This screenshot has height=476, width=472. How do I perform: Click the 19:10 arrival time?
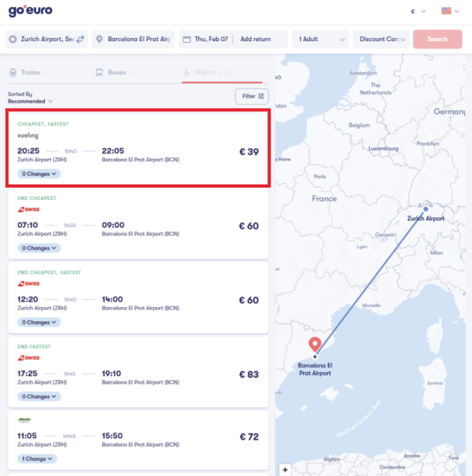(x=112, y=373)
